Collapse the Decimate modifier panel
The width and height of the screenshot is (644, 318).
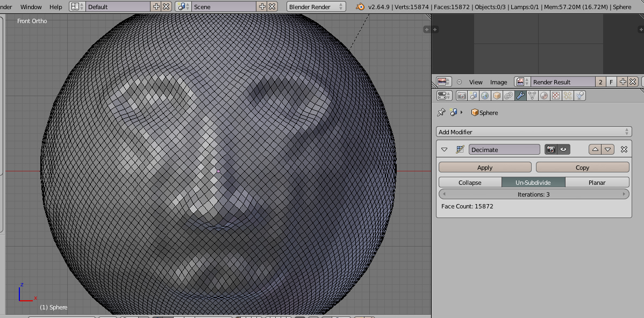tap(444, 150)
